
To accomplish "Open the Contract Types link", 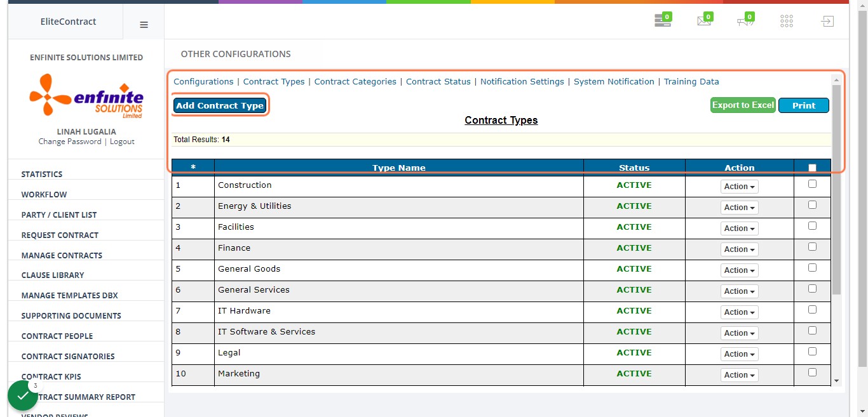I will 274,82.
